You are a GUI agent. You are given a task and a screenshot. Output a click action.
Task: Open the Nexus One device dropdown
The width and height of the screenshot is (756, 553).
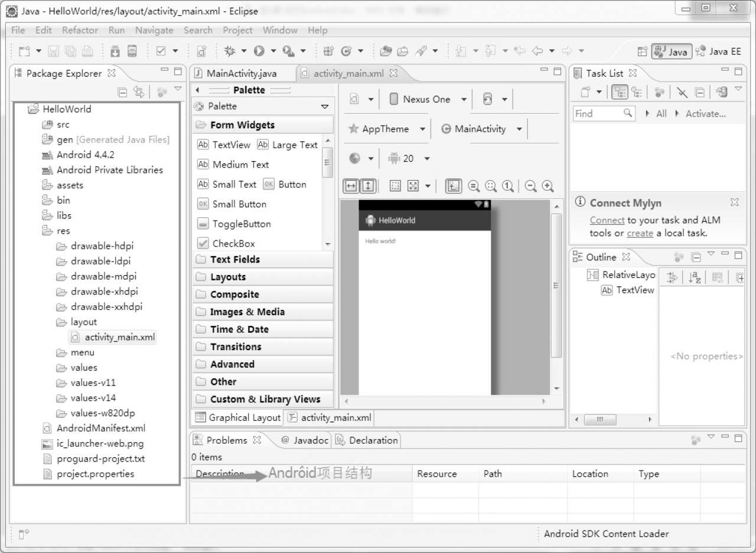[x=464, y=100]
